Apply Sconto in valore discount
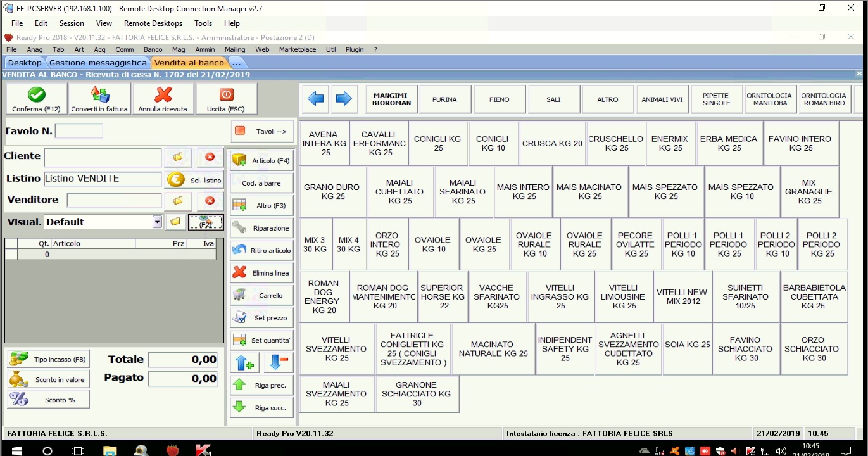Screen dimensions: 868x456 [48, 379]
